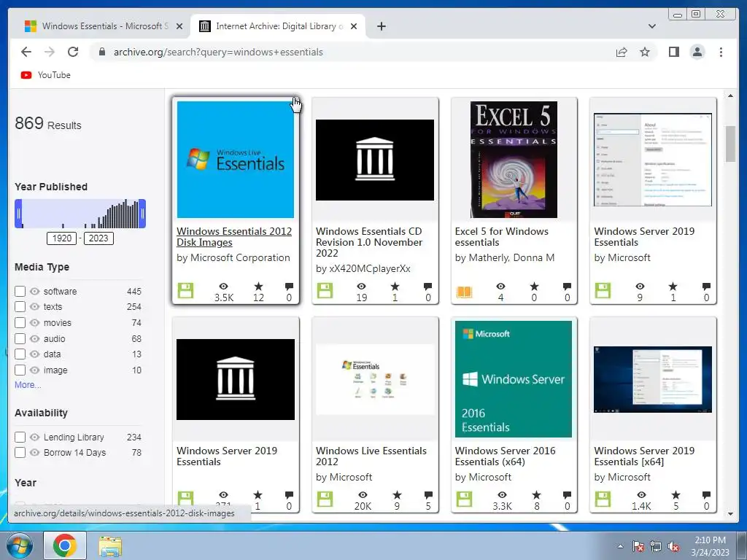Click software floppy icon on Windows Essentials 2012 Disk Images
The width and height of the screenshot is (747, 560).
(185, 290)
